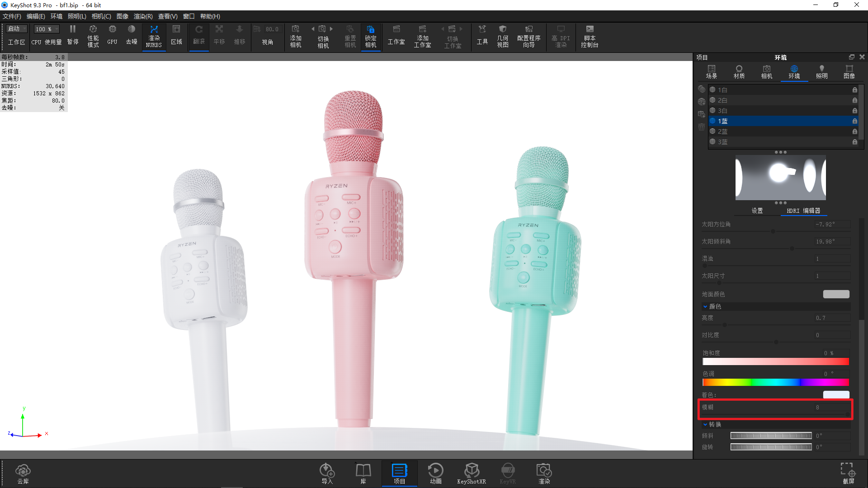Launch KeyShotXR from the bottom bar
The image size is (868, 488).
click(472, 473)
